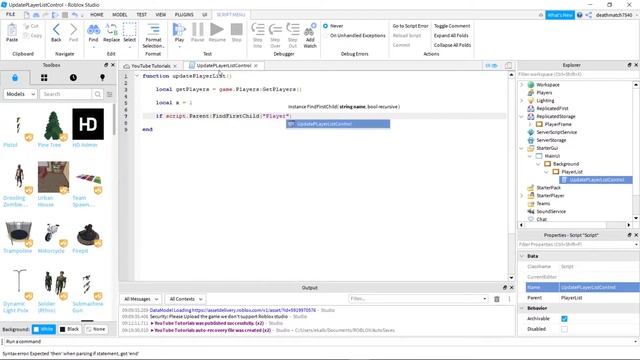Toggle the Archivable checkbox
The height and width of the screenshot is (360, 640).
tap(564, 319)
